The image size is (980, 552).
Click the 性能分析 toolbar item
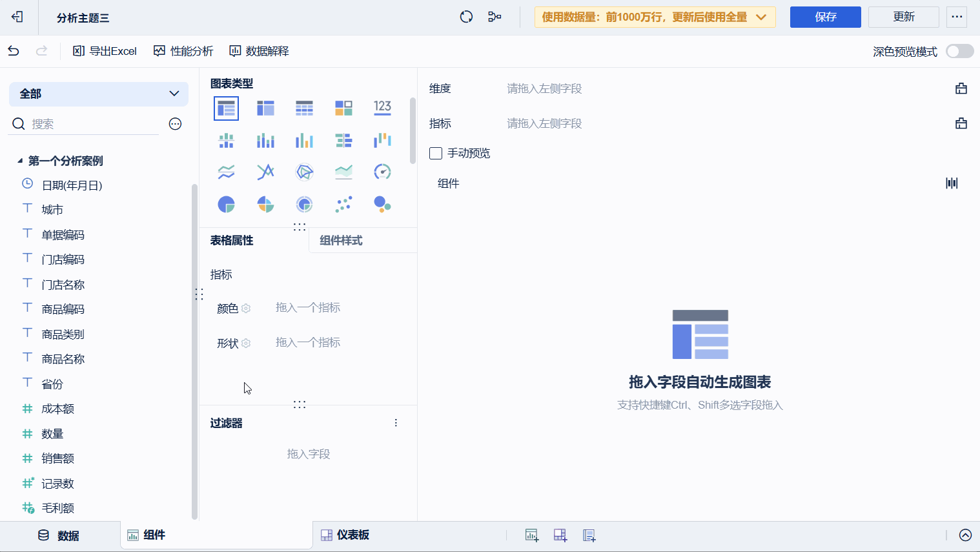point(183,50)
